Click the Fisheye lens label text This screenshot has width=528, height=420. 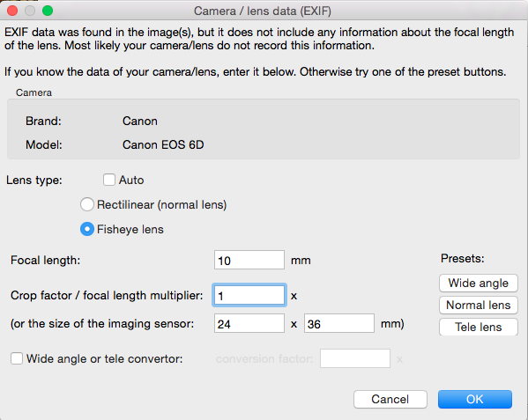[130, 229]
